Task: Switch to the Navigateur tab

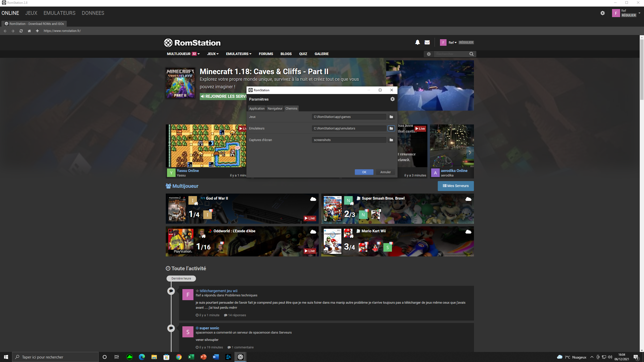Action: (x=275, y=108)
